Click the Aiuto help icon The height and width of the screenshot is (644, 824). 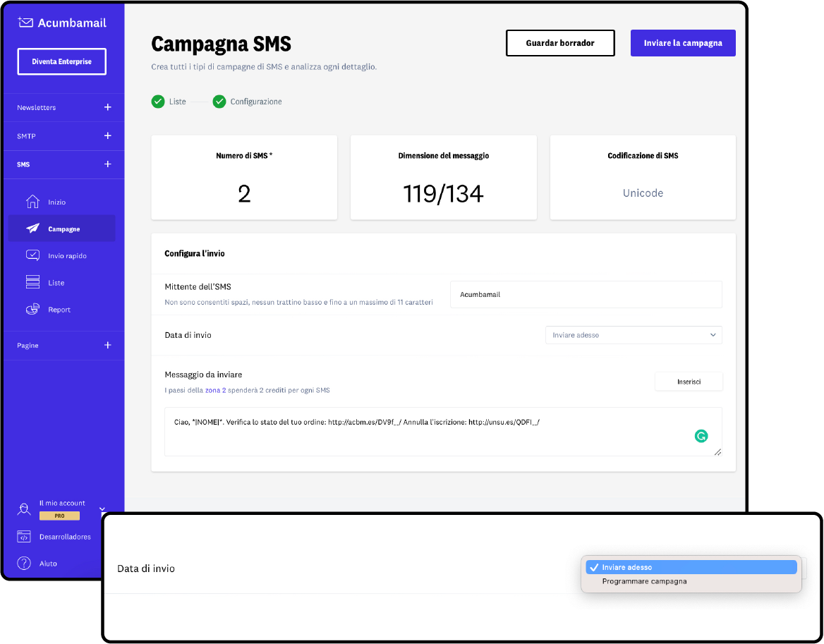click(23, 563)
